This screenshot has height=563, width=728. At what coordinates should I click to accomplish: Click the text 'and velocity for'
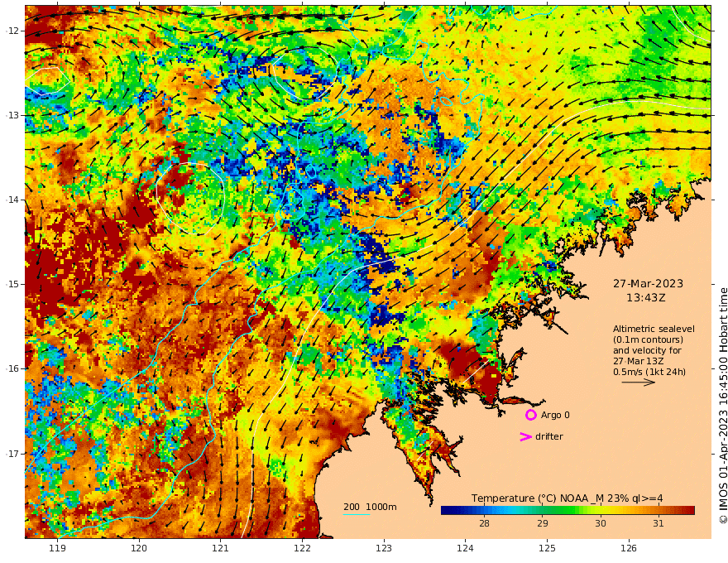click(x=647, y=350)
